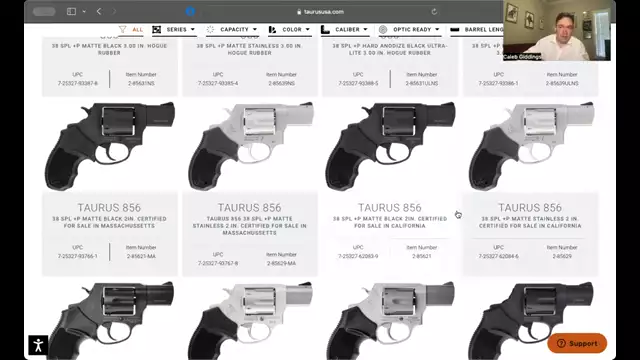
Task: Click UPC value 7-25327-62084-6
Action: point(498,256)
